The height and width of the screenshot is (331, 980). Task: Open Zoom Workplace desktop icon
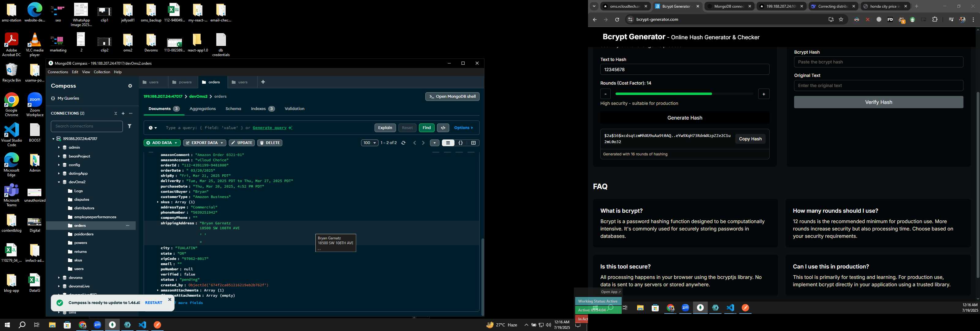[35, 105]
